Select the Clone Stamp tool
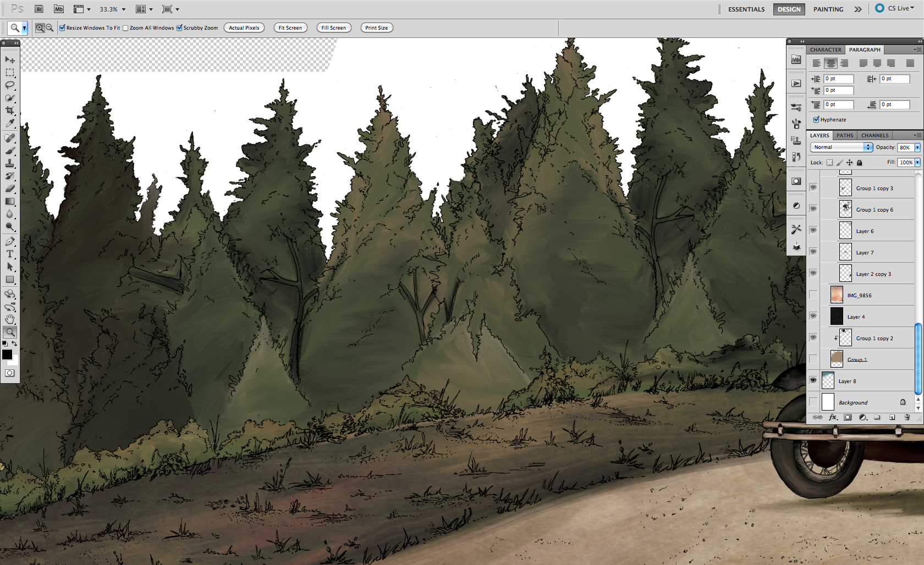 10,163
